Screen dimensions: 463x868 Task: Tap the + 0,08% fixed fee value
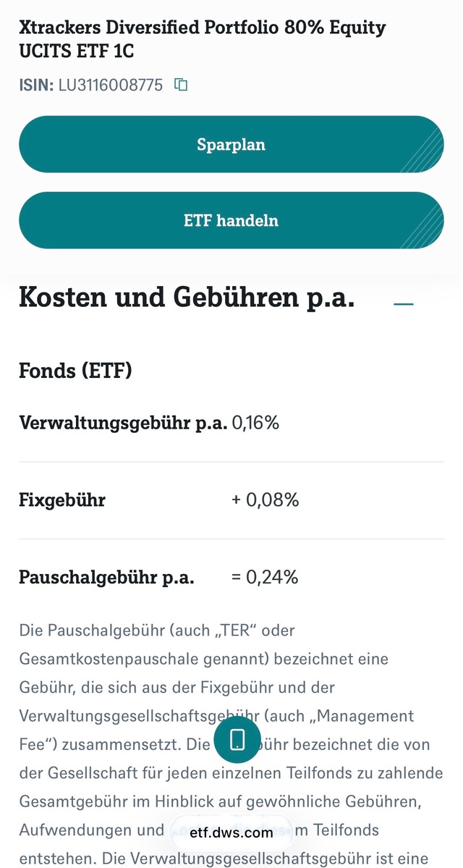click(x=265, y=500)
